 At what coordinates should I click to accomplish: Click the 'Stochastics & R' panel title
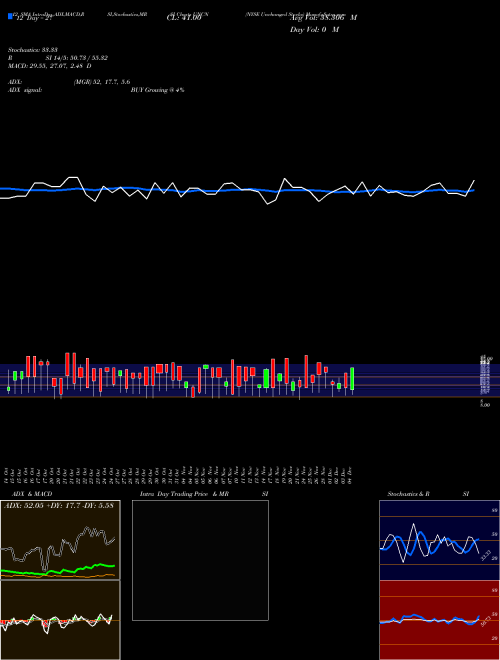(x=408, y=494)
